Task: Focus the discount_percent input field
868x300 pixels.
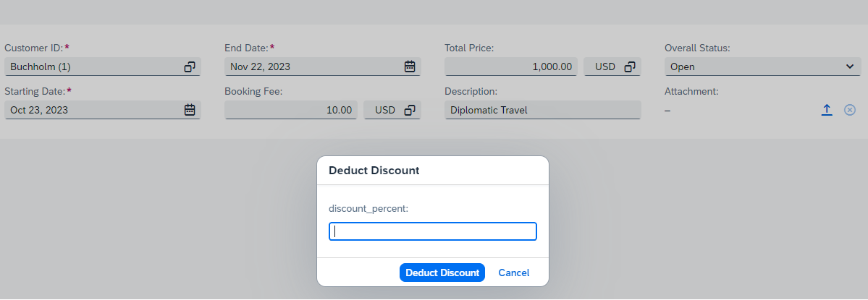Action: (433, 231)
